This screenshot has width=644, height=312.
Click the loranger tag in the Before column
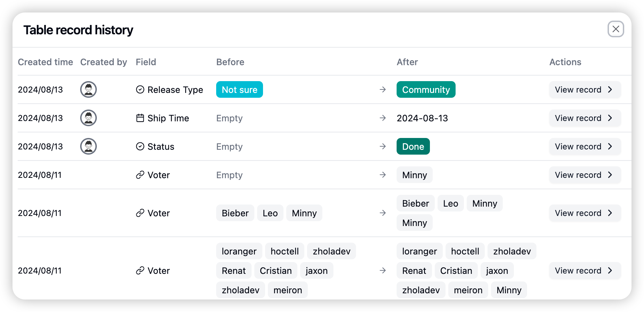point(239,251)
